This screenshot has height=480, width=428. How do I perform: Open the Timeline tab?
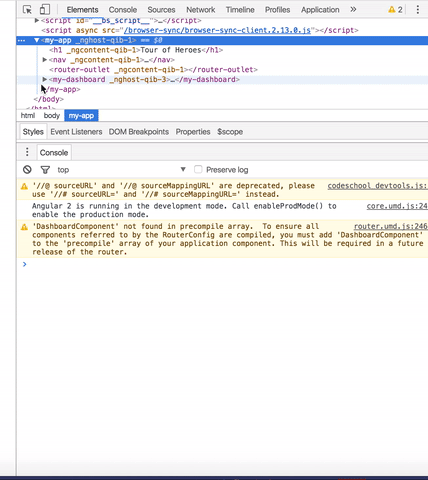coord(240,10)
